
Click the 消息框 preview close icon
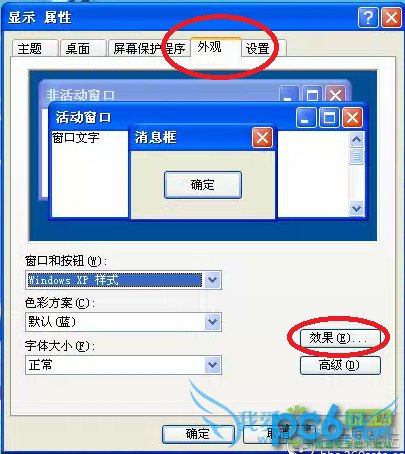click(262, 137)
